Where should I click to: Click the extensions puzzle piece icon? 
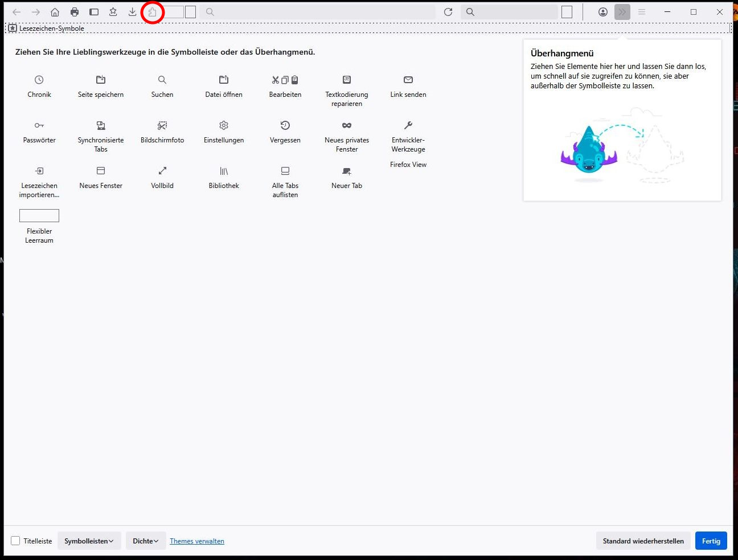click(152, 12)
